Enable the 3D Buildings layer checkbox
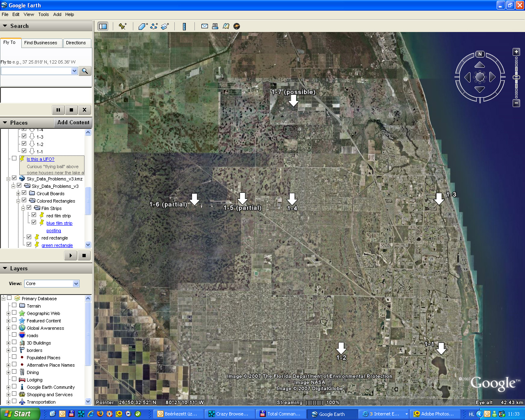 [14, 342]
